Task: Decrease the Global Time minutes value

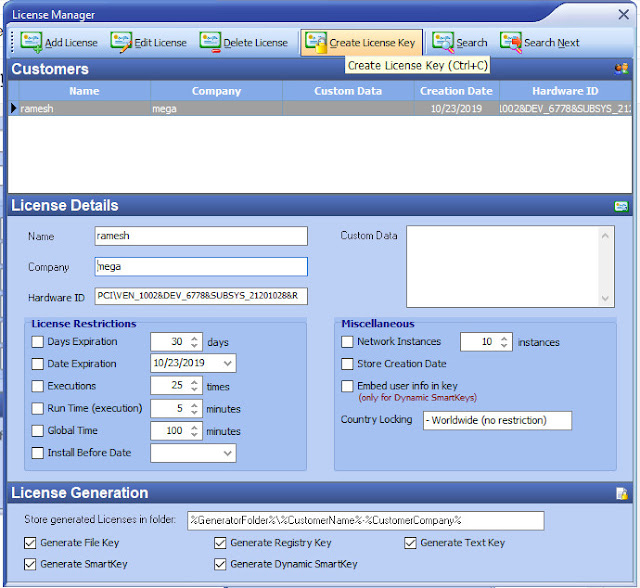Action: (x=194, y=435)
